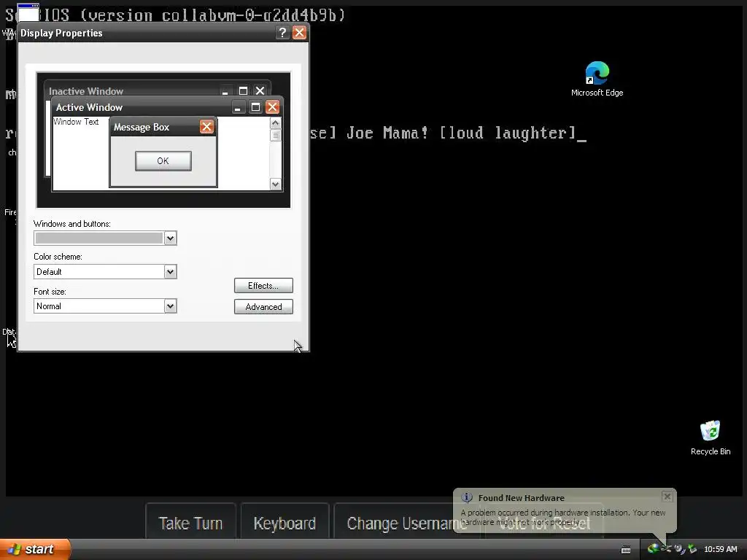Screen dimensions: 747x560
Task: Click the Found New Hardware balloon title
Action: (521, 497)
